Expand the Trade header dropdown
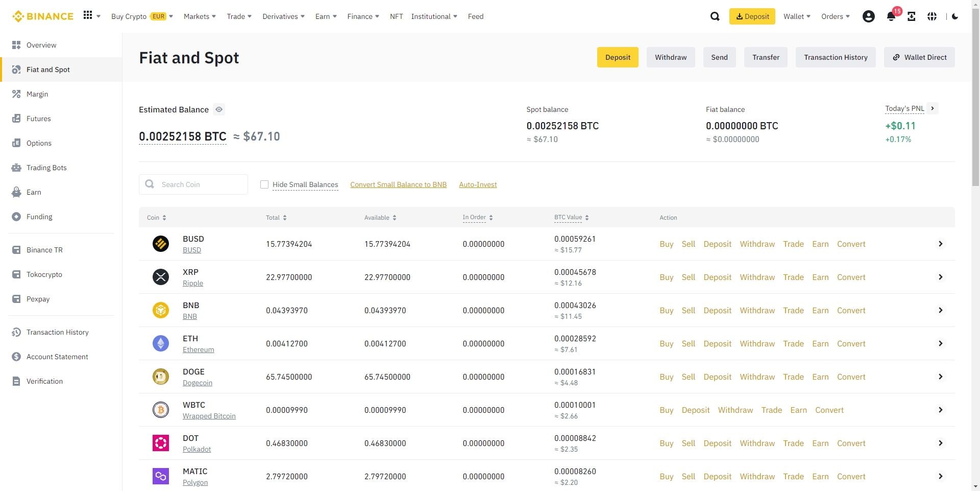 [x=239, y=16]
